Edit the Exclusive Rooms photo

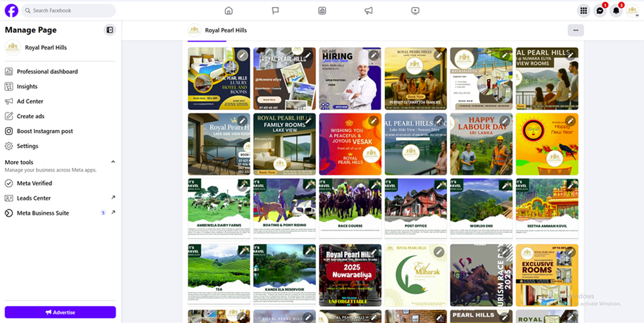tap(570, 252)
